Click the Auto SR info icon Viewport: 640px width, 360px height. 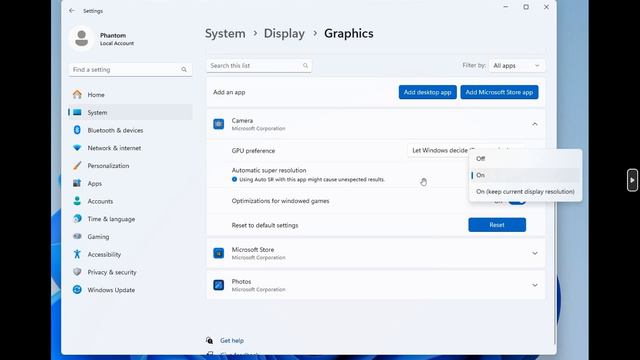coord(234,179)
